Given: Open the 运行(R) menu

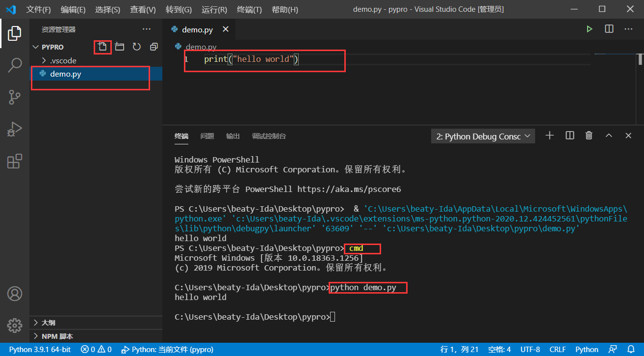Looking at the screenshot, I should pyautogui.click(x=214, y=10).
